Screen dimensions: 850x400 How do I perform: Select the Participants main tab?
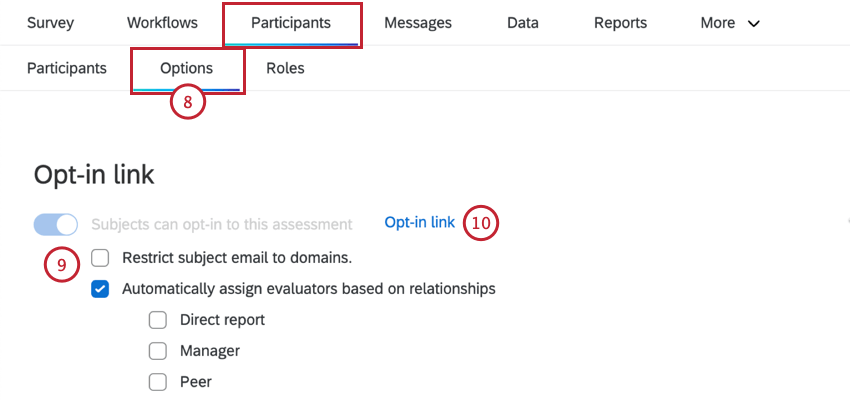(x=291, y=23)
